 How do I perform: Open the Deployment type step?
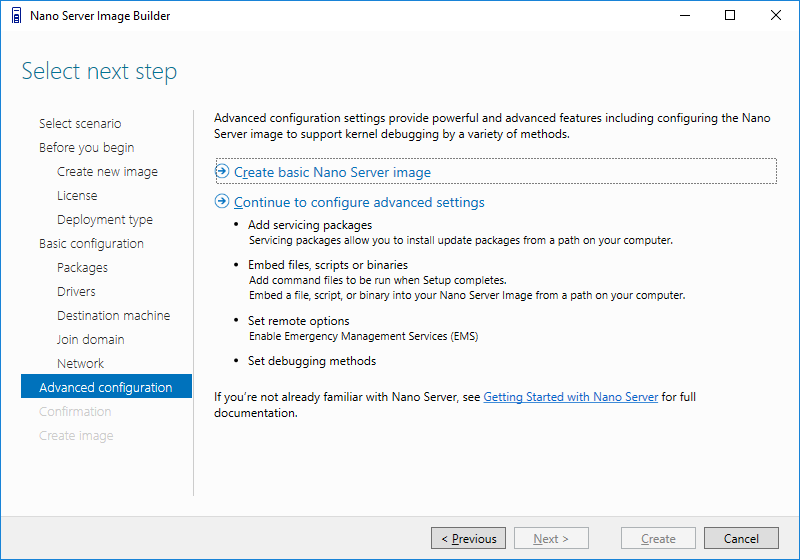[x=105, y=219]
